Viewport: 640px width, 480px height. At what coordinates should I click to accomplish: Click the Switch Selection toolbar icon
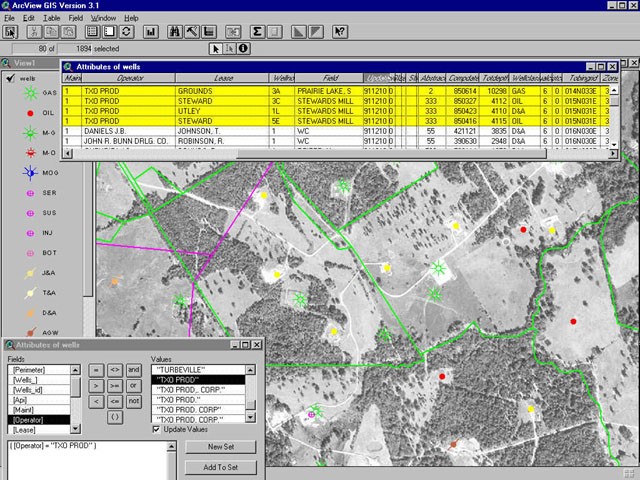pyautogui.click(x=126, y=31)
